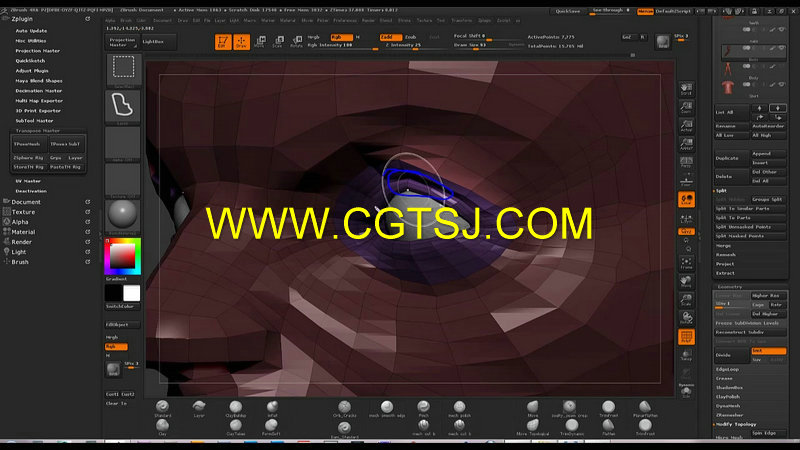Screen dimensions: 800x450
Task: Select the ClayBuildup brush at bottom shelf
Action: tap(235, 408)
